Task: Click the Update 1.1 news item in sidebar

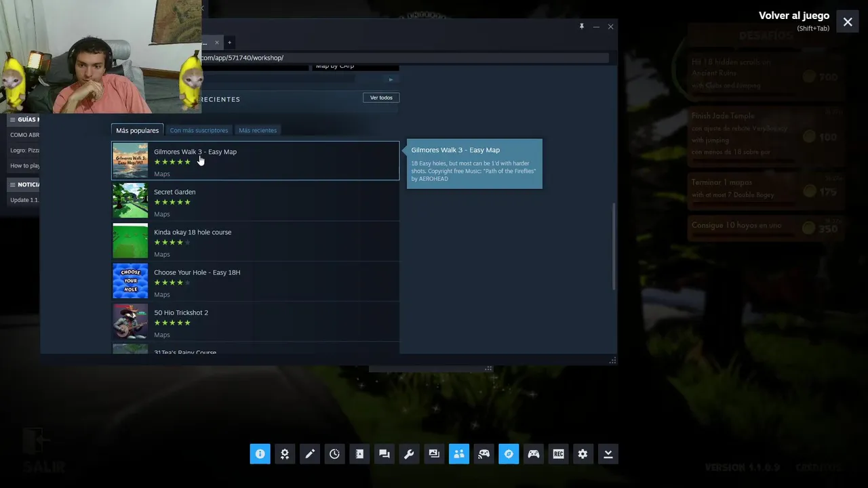Action: coord(24,200)
